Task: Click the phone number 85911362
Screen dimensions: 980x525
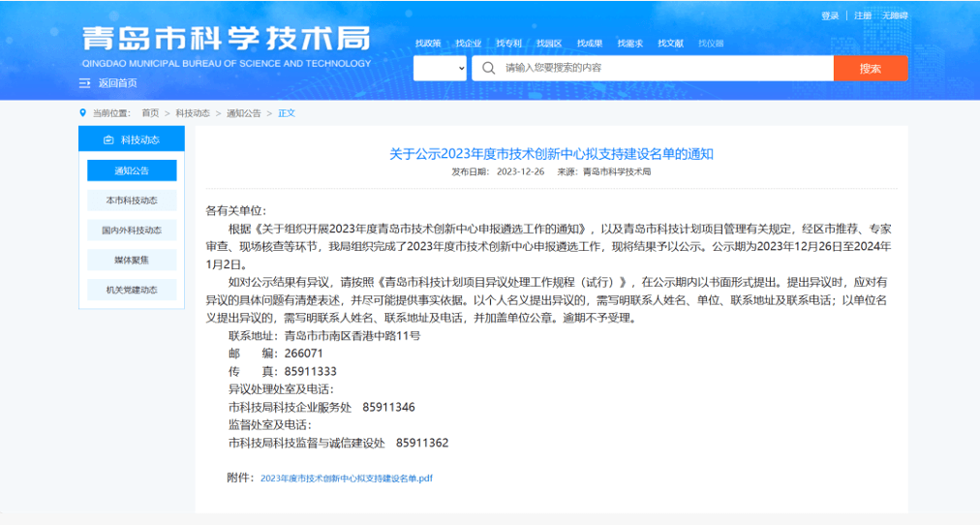Action: (422, 443)
